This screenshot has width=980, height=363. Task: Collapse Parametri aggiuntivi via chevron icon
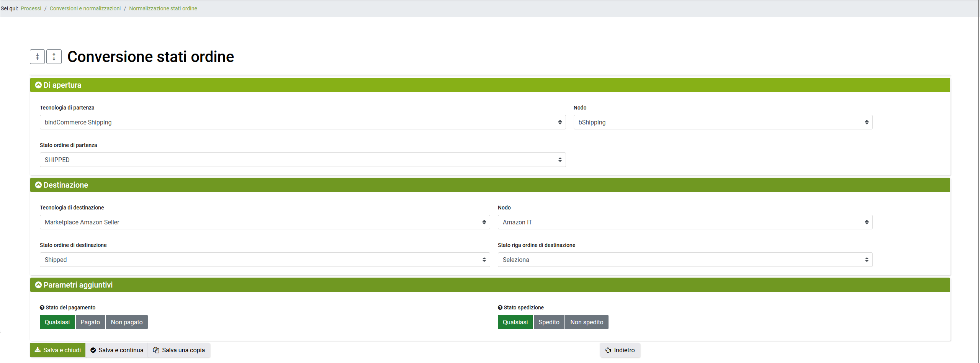(38, 285)
